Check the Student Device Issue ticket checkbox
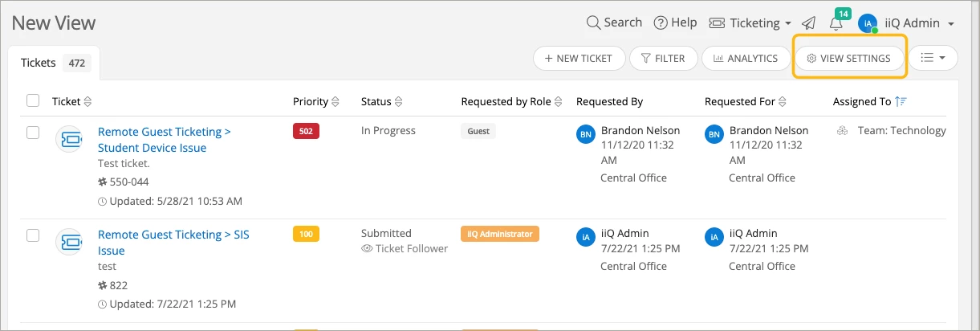This screenshot has height=331, width=980. tap(33, 133)
